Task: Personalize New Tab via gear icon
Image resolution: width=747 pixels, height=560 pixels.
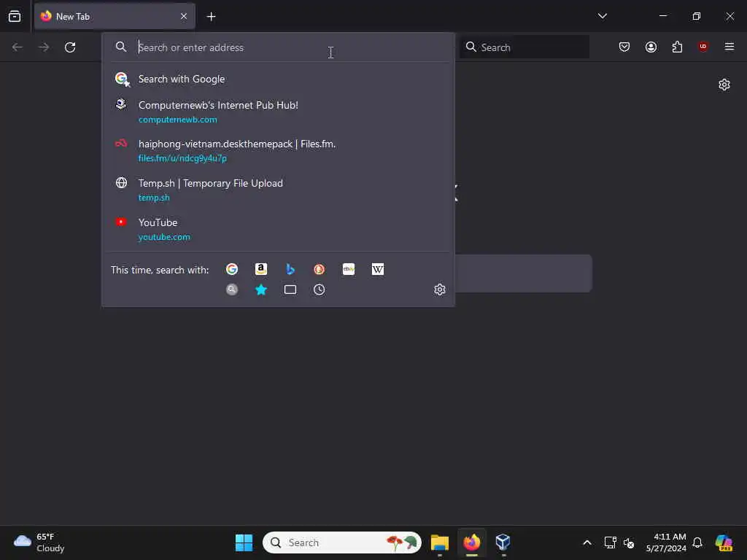Action: point(724,85)
